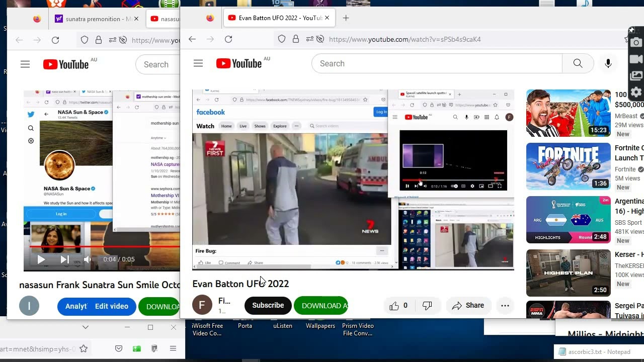Viewport: 644px width, 362px height.
Task: Click the YouTube search field in the front window
Action: click(437, 63)
